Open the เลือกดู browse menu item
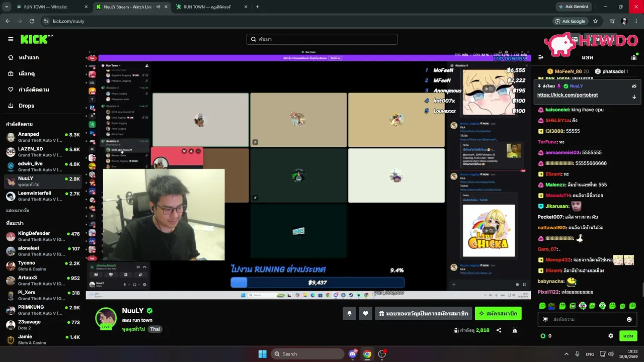This screenshot has width=644, height=362. pos(27,73)
